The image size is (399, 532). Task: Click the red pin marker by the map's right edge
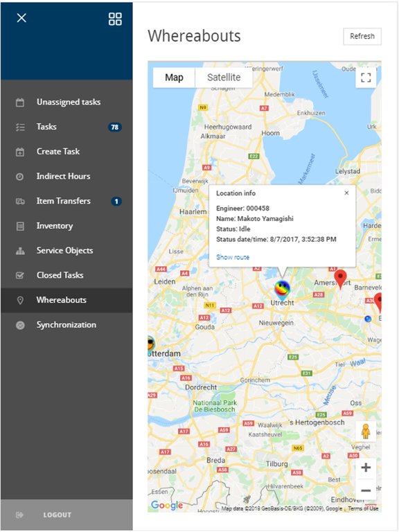coord(378,302)
